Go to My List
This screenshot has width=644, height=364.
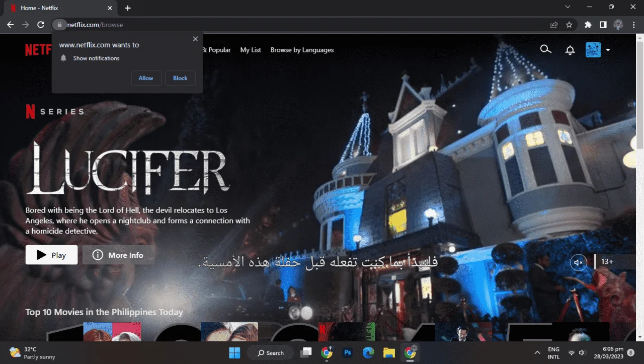251,50
